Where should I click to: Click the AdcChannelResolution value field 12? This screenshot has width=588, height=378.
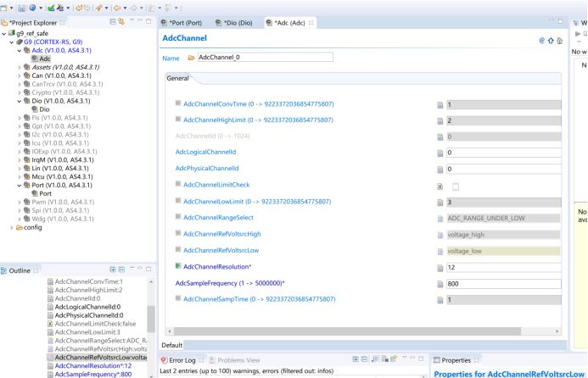pyautogui.click(x=504, y=268)
